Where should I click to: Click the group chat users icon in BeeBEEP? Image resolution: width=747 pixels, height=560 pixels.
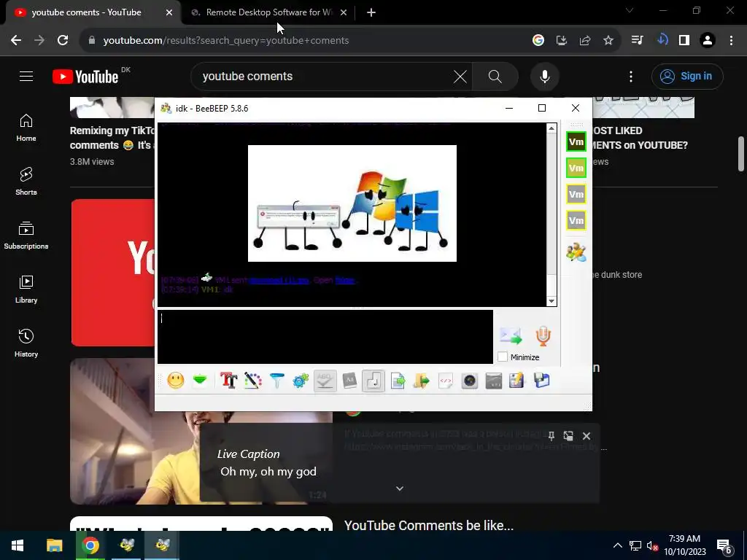pyautogui.click(x=576, y=252)
